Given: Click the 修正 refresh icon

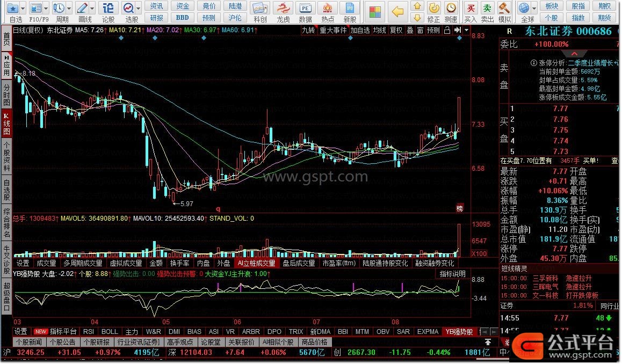Looking at the screenshot, I should 433,8.
